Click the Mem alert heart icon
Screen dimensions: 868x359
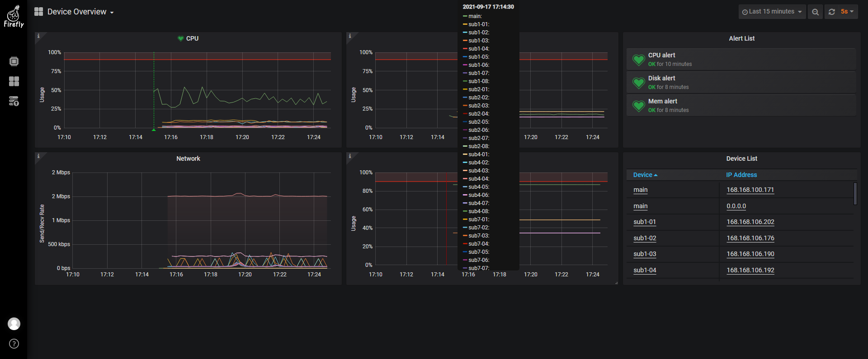639,106
